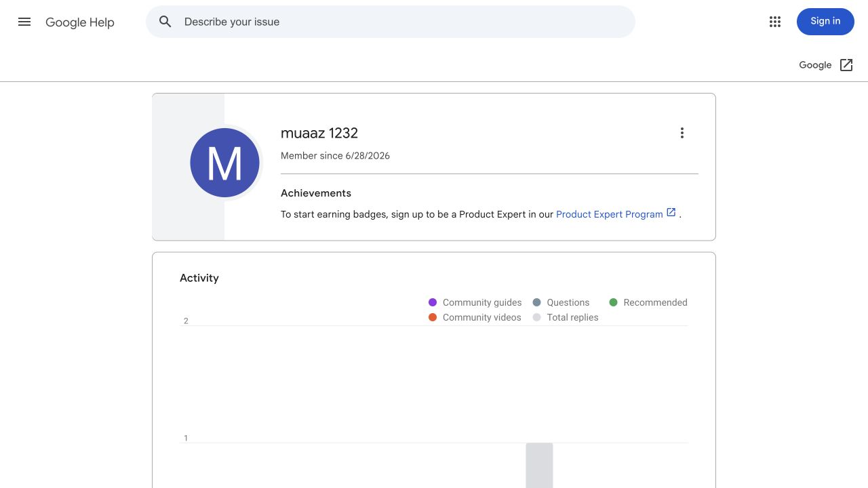
Task: Click the Achievements heading
Action: point(316,193)
